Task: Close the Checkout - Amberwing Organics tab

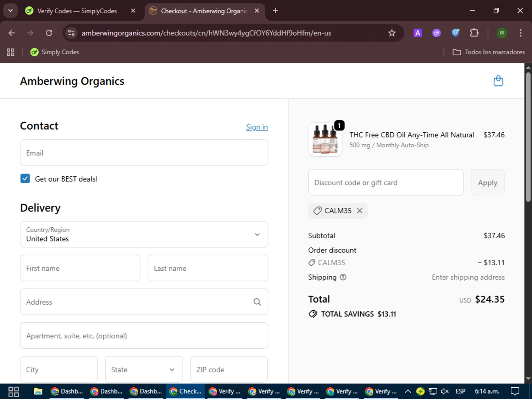Action: click(x=257, y=11)
